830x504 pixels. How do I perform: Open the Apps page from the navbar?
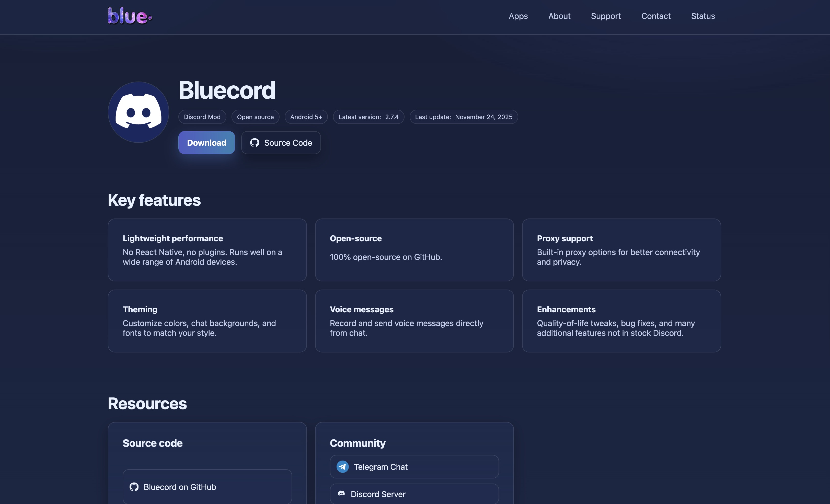[x=518, y=16]
